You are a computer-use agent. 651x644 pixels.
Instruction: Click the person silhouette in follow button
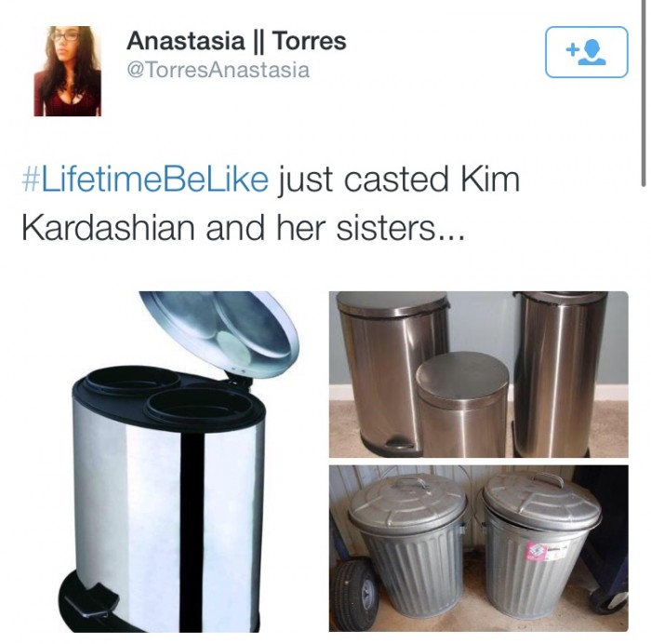(592, 52)
